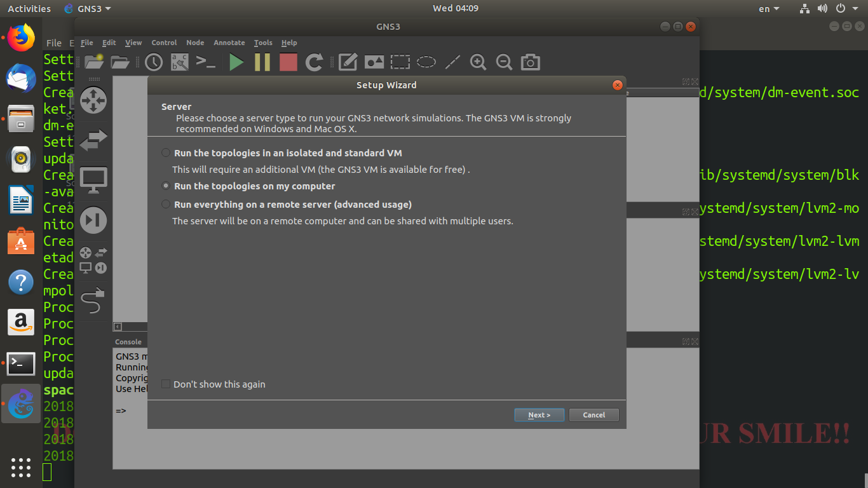
Task: Click Activities in the top bar
Action: [29, 8]
